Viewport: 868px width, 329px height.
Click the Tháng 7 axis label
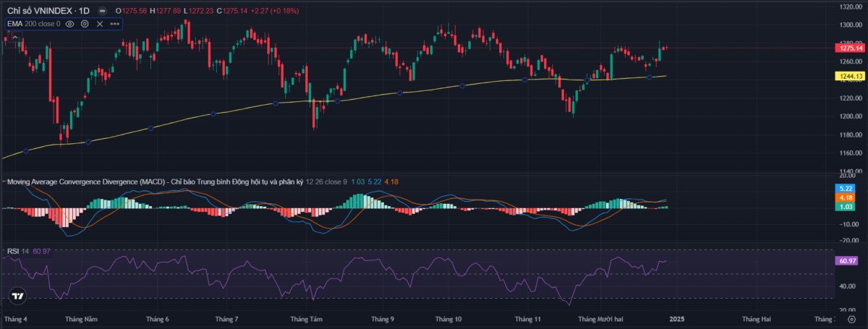point(226,319)
